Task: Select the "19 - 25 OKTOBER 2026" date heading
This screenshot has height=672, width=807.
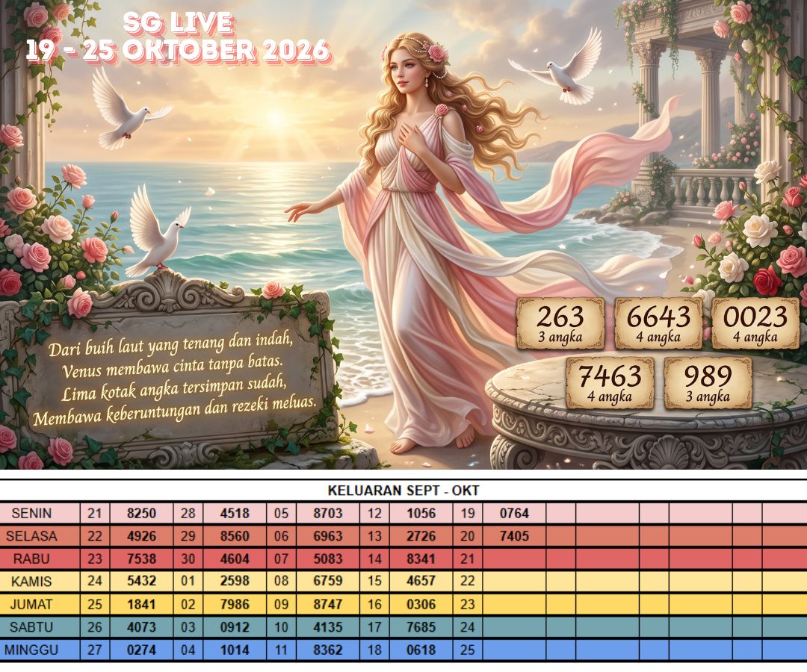Action: (178, 51)
